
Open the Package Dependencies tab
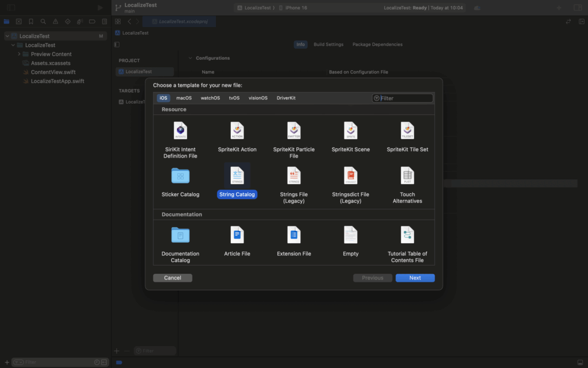coord(377,44)
